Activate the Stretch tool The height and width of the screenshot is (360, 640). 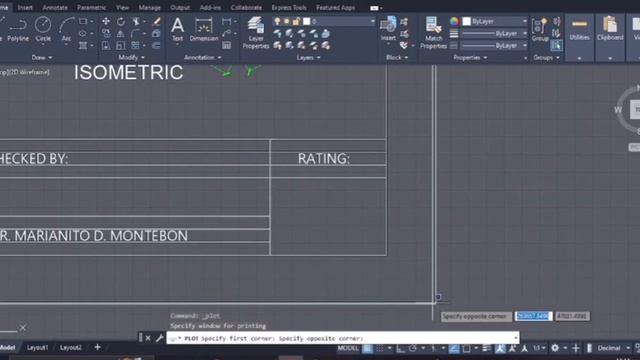click(106, 45)
